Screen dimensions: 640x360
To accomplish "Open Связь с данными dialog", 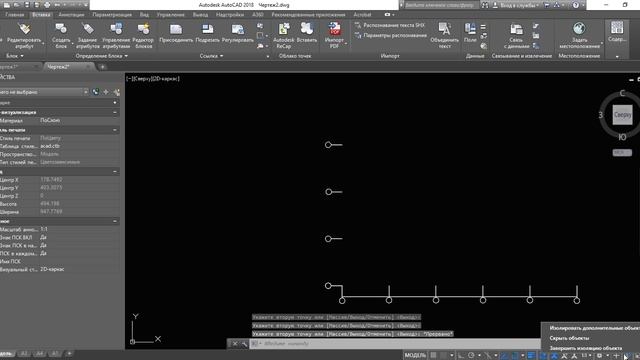I will click(x=516, y=35).
